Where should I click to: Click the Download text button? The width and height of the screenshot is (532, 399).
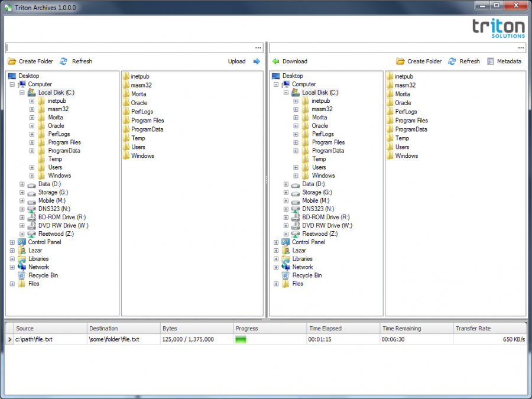click(x=295, y=61)
